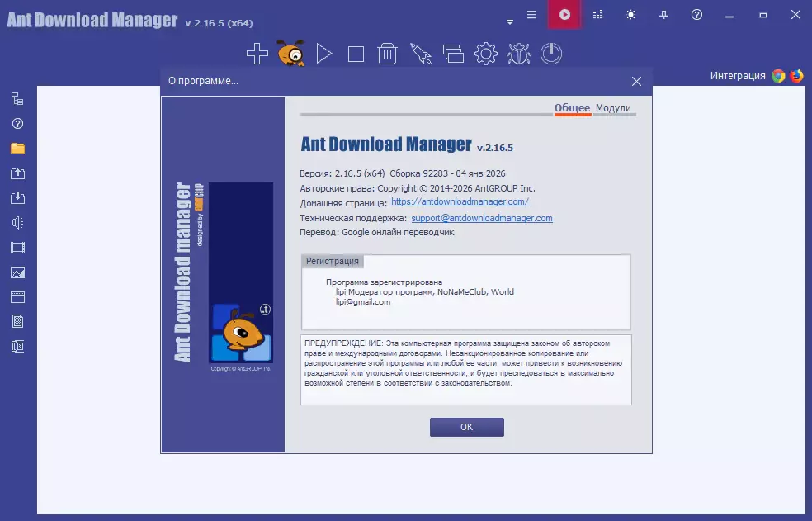Select the image picture sidebar icon

click(17, 272)
